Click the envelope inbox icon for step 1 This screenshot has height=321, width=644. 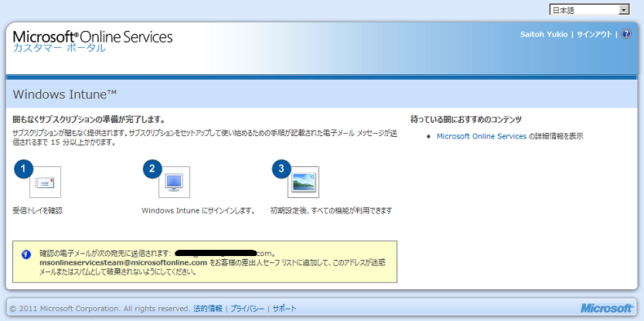(45, 183)
